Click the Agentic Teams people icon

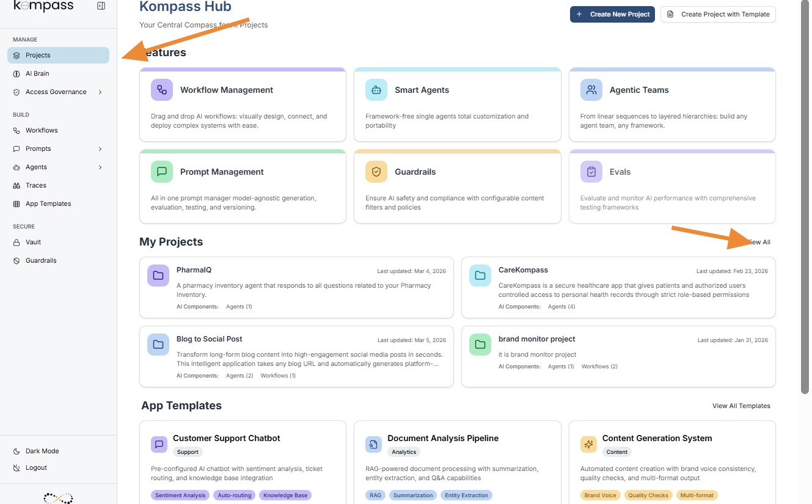(x=591, y=90)
